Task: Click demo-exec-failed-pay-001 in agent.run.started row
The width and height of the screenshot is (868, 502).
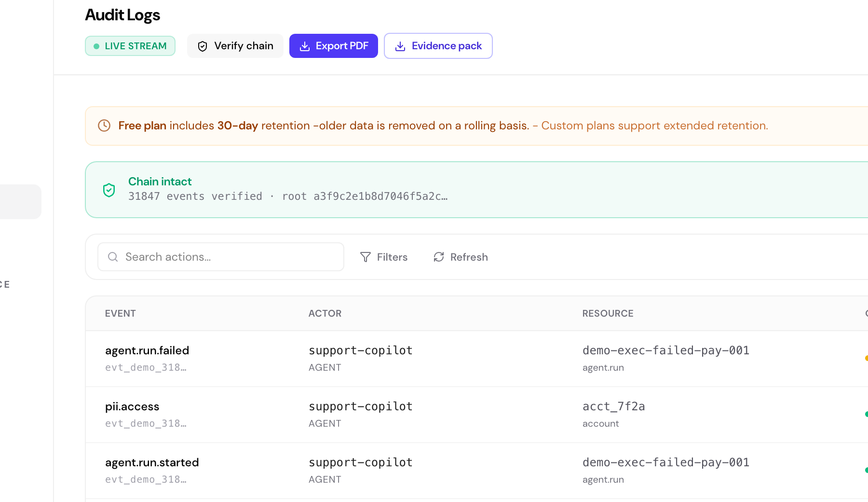Action: point(666,462)
